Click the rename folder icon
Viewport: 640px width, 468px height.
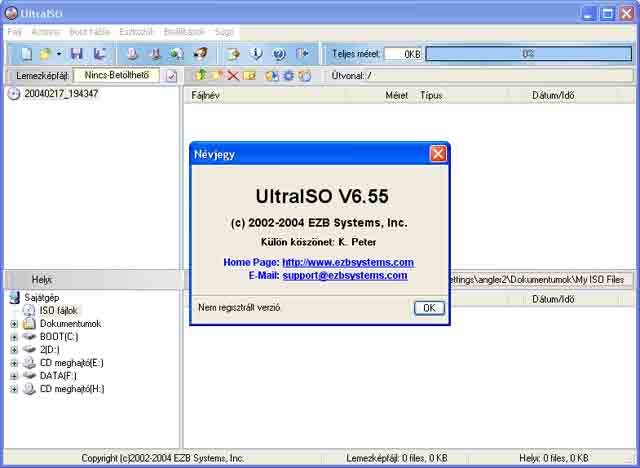(x=250, y=75)
